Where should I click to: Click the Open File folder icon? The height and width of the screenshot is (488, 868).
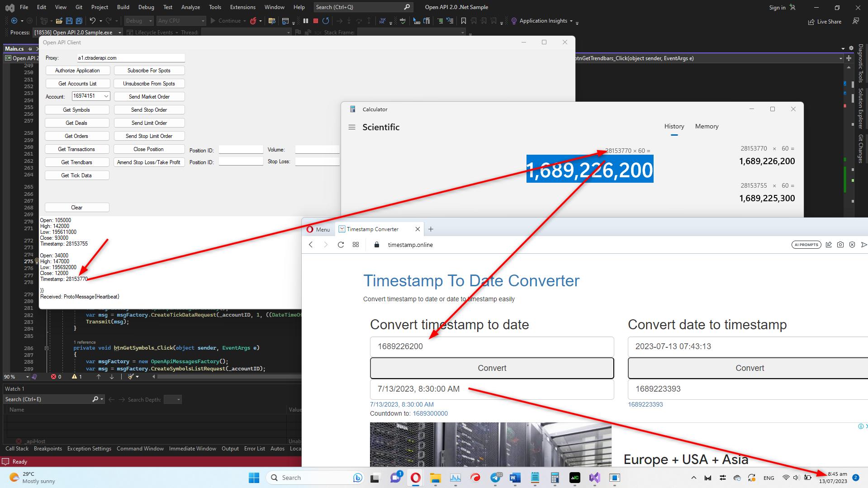click(59, 21)
